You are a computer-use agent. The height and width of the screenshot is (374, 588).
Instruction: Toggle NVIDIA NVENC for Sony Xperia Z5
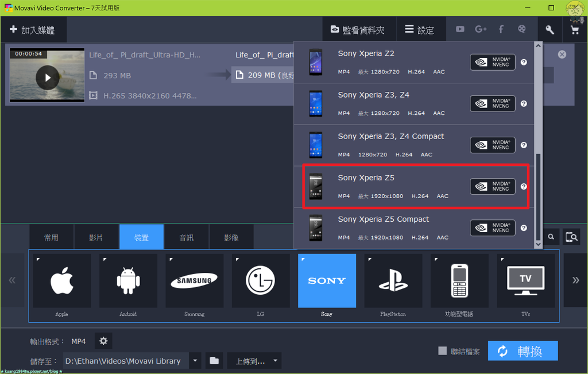point(492,187)
